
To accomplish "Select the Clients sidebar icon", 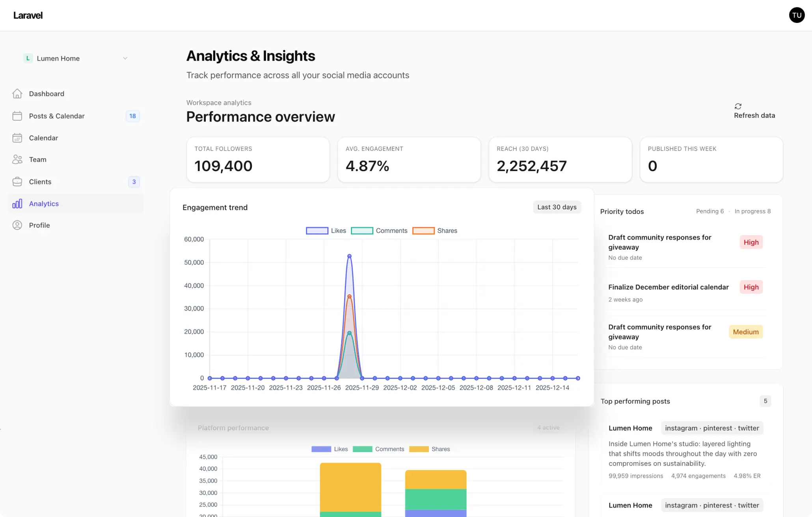I will (x=17, y=182).
